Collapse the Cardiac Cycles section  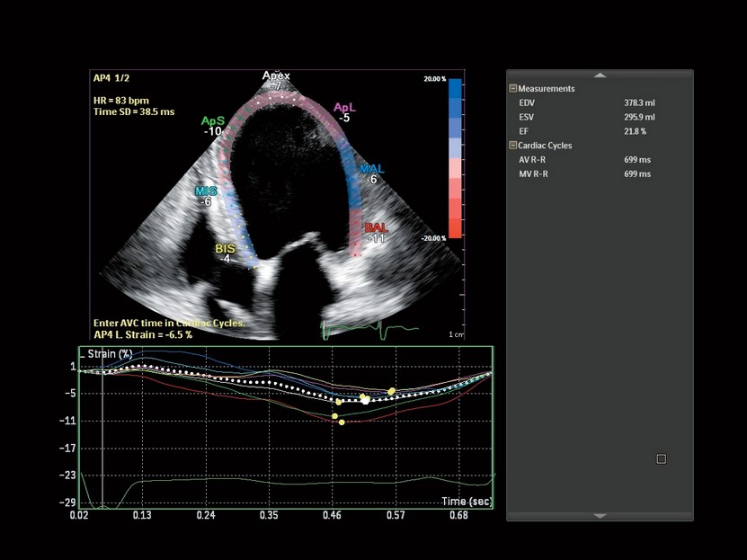513,146
